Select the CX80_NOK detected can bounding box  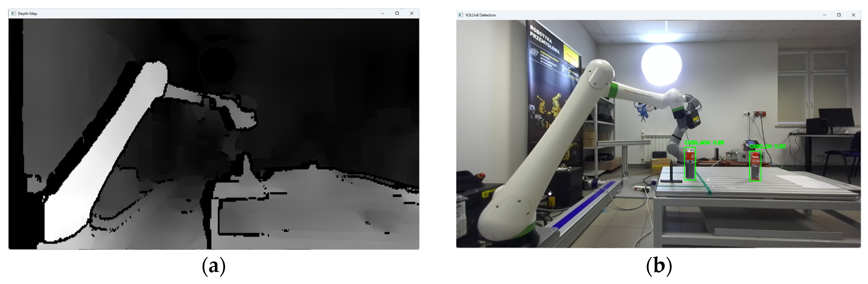690,164
